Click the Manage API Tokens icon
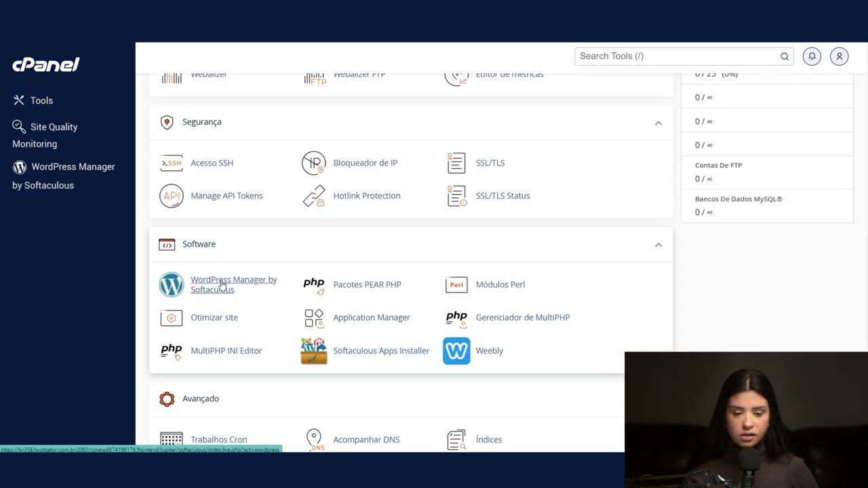This screenshot has height=488, width=868. [172, 196]
